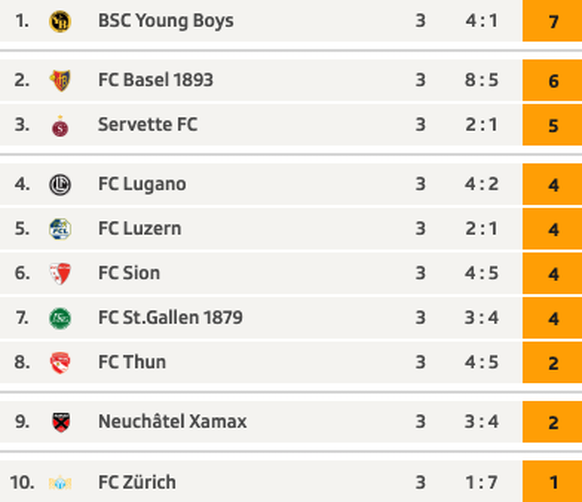Open the FC Lugano team name

tap(142, 185)
